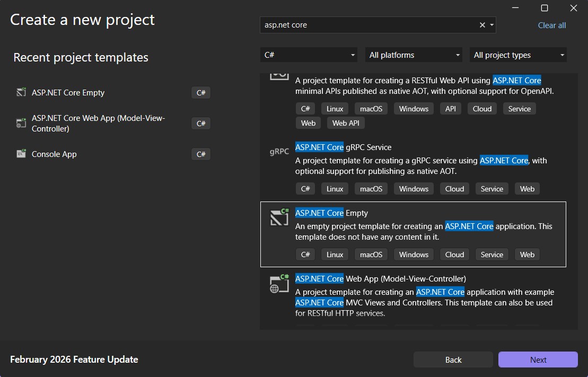Open the All project types dropdown
588x377 pixels.
point(519,55)
